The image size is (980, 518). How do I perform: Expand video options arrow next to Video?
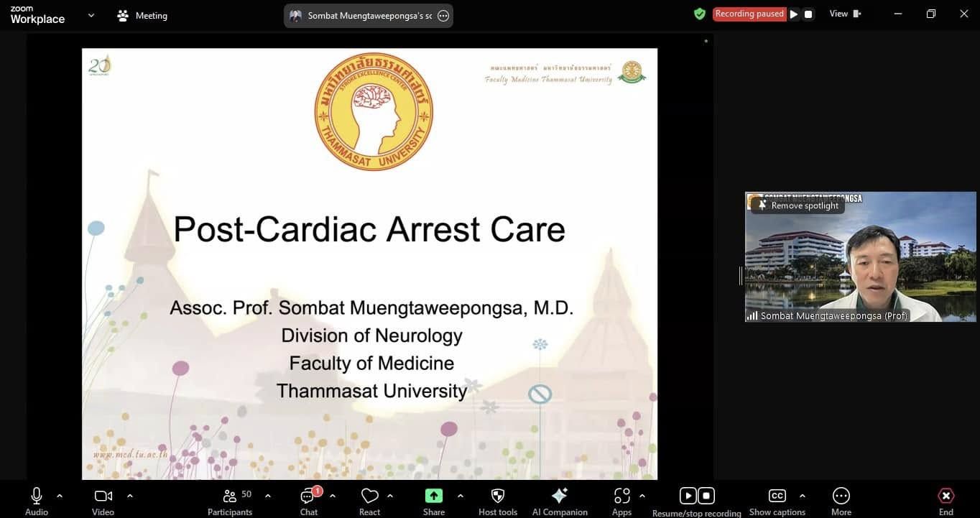pyautogui.click(x=130, y=496)
